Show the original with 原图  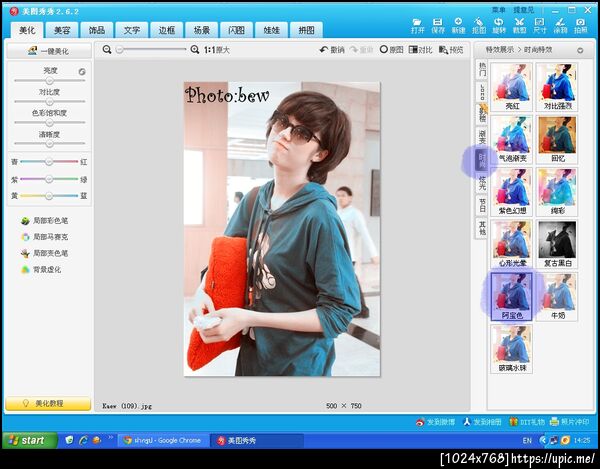[x=391, y=50]
